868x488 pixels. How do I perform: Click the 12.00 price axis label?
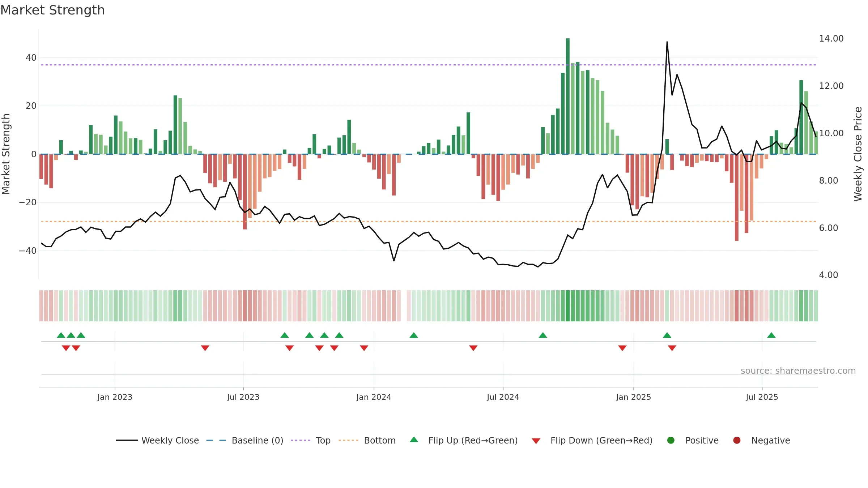pyautogui.click(x=831, y=86)
